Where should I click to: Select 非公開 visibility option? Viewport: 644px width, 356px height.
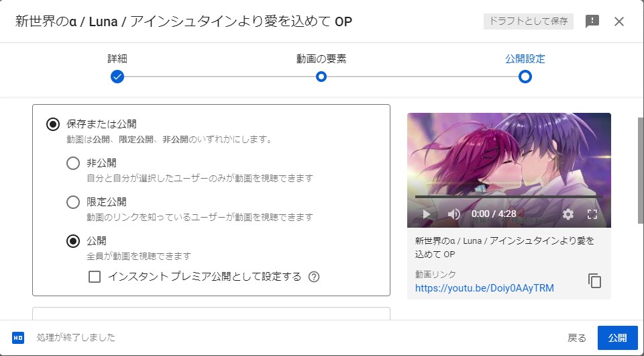click(73, 163)
